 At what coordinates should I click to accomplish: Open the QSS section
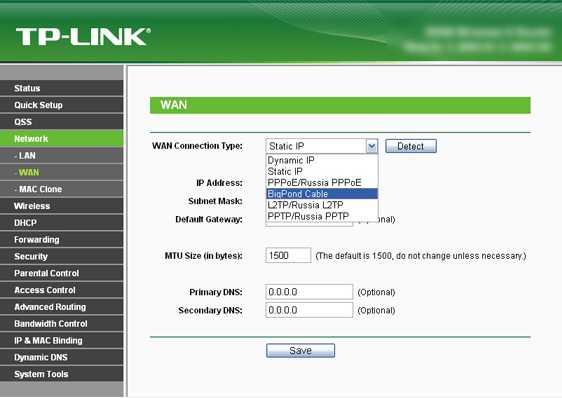(61, 122)
